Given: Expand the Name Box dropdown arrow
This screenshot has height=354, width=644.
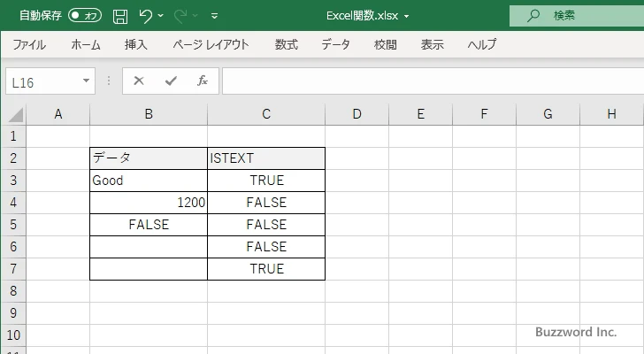Looking at the screenshot, I should click(x=87, y=81).
